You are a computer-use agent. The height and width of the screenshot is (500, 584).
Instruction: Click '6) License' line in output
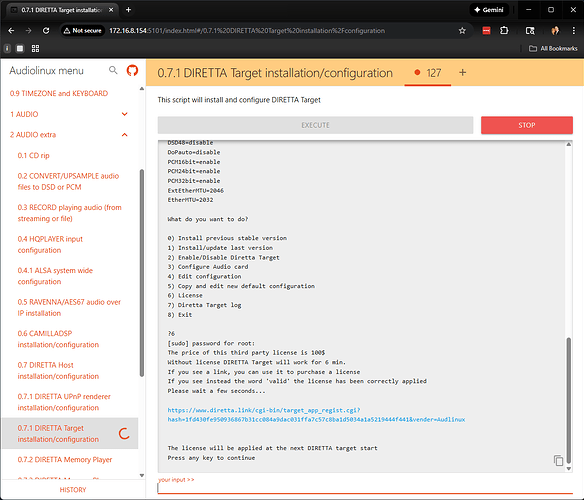[185, 295]
